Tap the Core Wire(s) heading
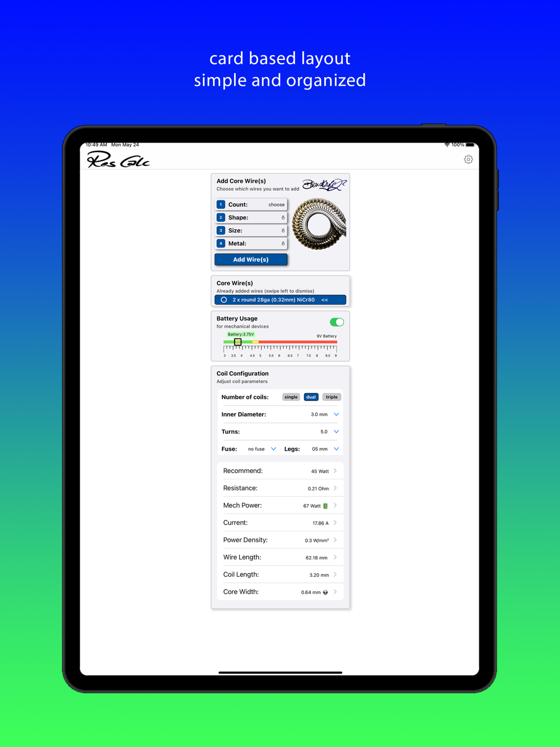 click(235, 283)
